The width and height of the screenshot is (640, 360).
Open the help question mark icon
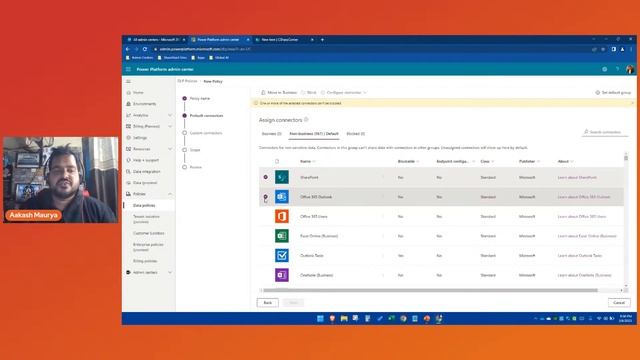coord(617,69)
